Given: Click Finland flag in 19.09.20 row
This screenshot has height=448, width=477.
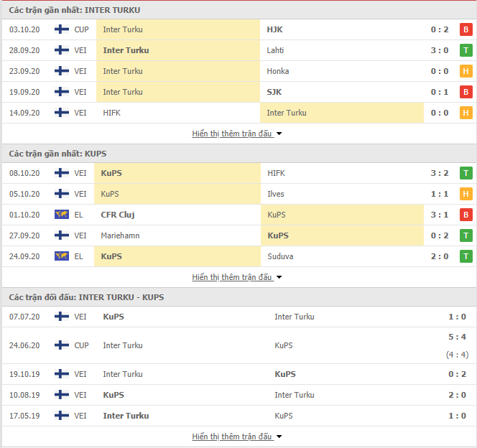Looking at the screenshot, I should tap(62, 92).
